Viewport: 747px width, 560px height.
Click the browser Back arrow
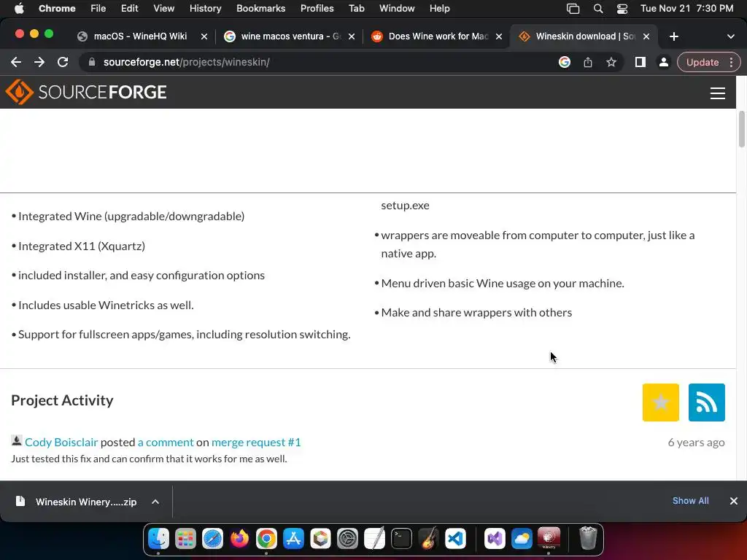point(16,62)
